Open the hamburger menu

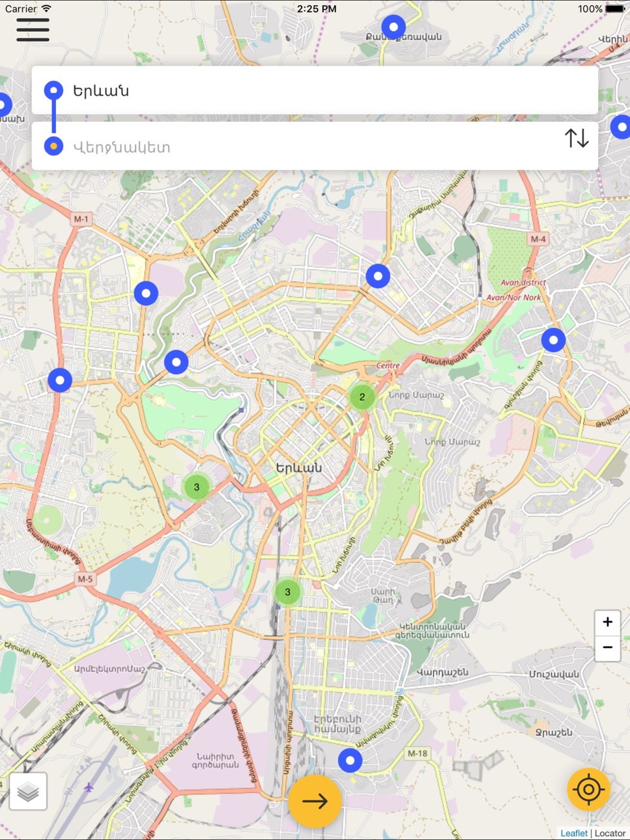click(33, 29)
